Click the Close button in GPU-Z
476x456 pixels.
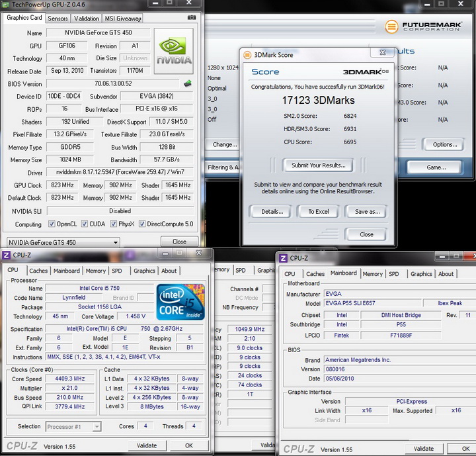click(x=179, y=242)
